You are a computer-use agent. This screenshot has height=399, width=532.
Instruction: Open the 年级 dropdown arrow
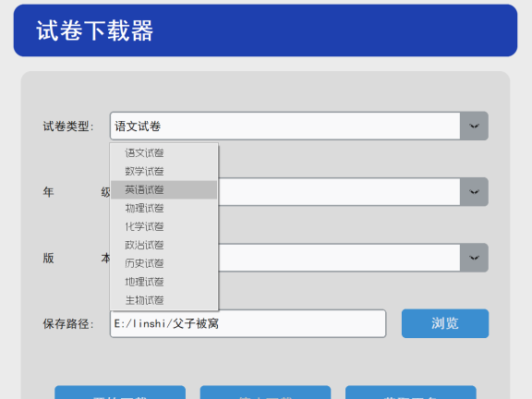[x=474, y=192]
